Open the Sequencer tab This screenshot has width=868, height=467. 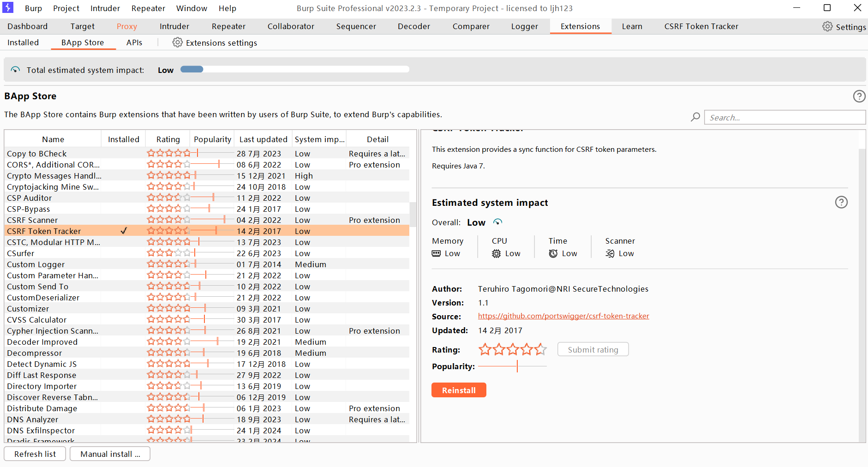[356, 26]
